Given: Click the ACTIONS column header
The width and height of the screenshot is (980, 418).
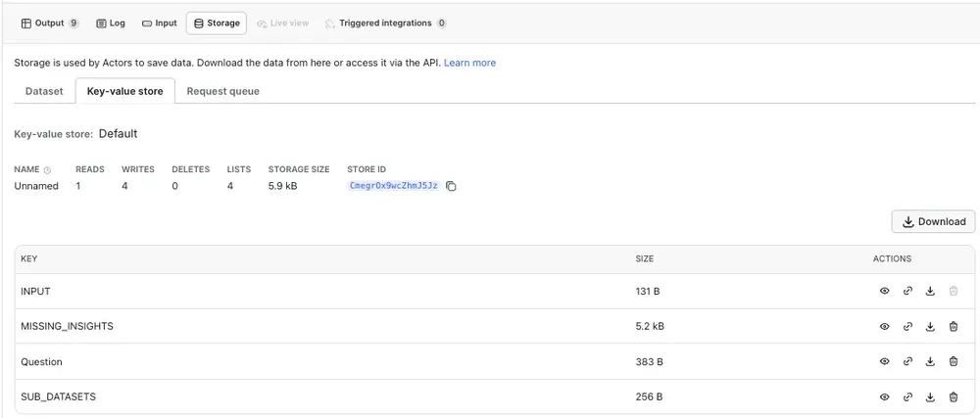Looking at the screenshot, I should (x=892, y=258).
